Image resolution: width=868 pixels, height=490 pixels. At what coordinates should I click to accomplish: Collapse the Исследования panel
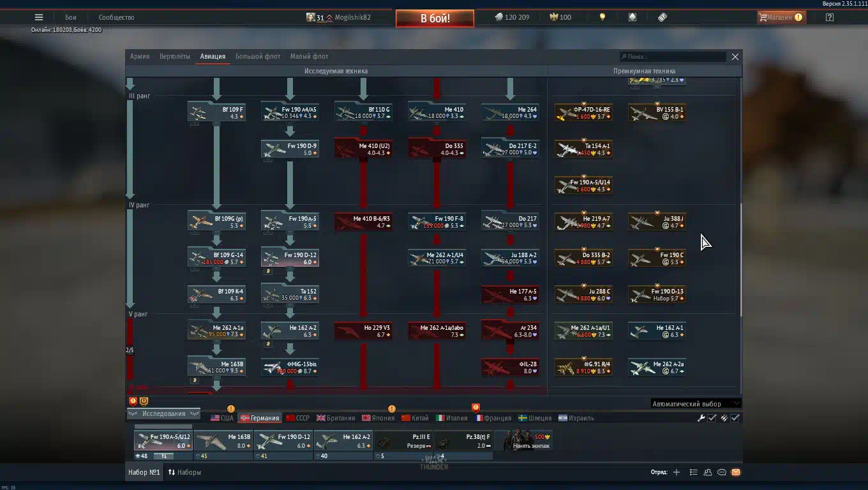[163, 413]
